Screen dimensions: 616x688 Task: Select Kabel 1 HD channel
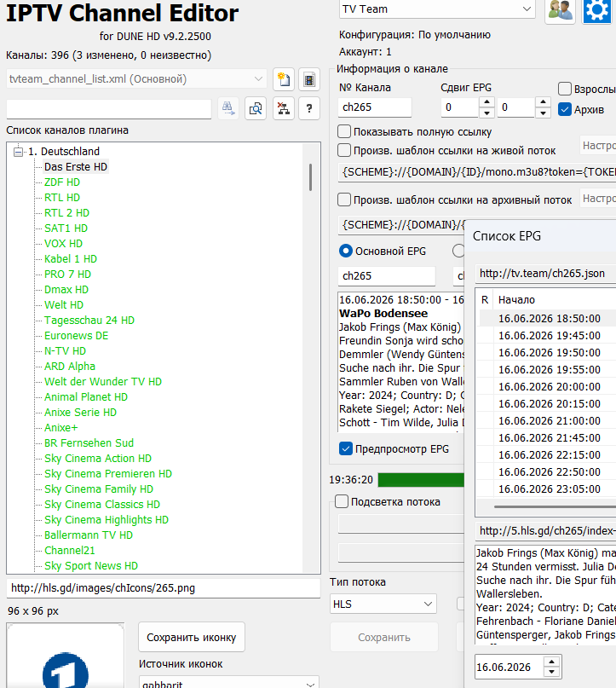coord(71,259)
